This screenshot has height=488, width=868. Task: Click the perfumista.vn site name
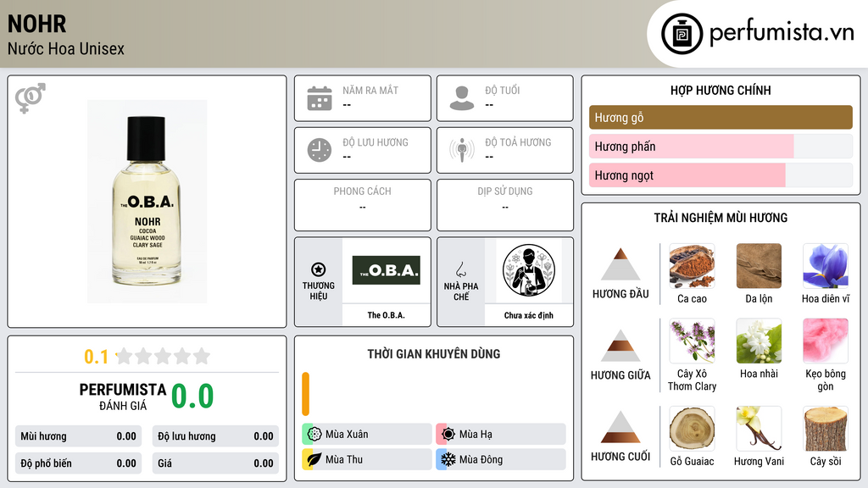point(782,32)
